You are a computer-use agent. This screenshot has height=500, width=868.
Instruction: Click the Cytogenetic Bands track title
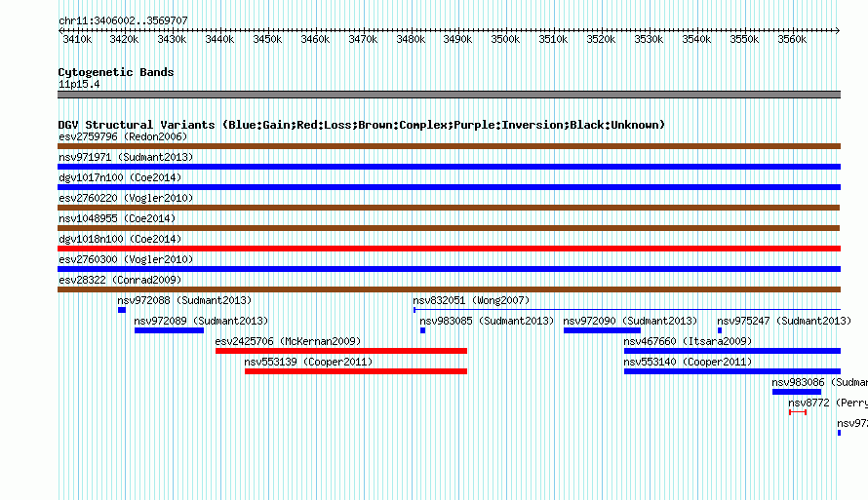(116, 72)
